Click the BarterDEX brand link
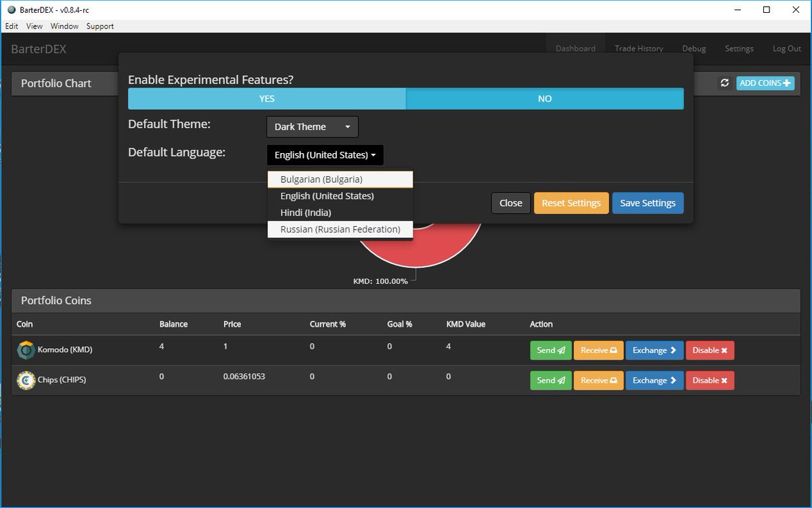The height and width of the screenshot is (508, 812). [x=39, y=49]
